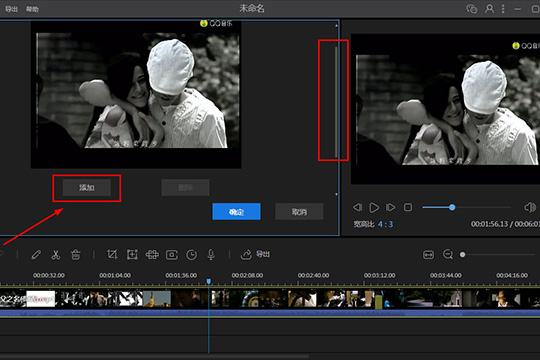Stop the preview playback
Image resolution: width=540 pixels, height=360 pixels.
click(x=408, y=207)
